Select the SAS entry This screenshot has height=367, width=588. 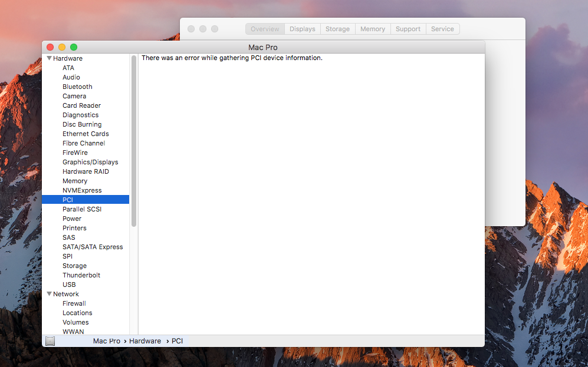pos(68,237)
